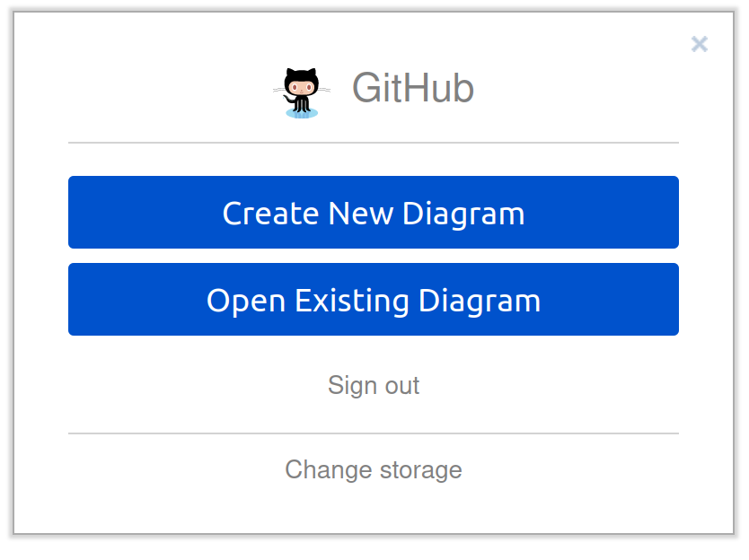Click the Open Existing Diagram button
The height and width of the screenshot is (560, 749).
[x=374, y=300]
